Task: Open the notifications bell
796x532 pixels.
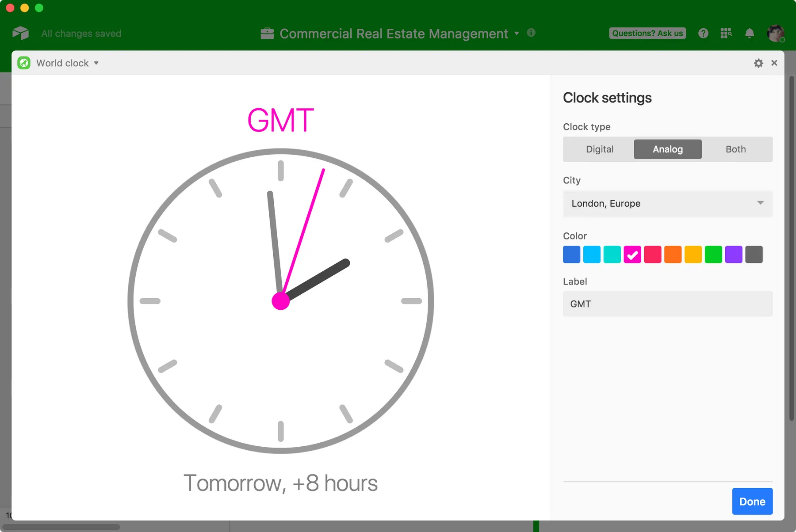Action: [750, 33]
